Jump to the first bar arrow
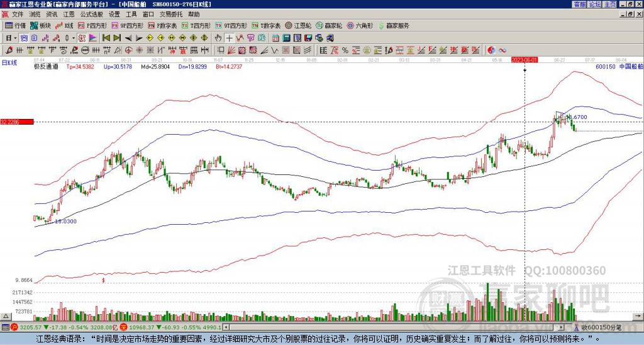Screen dimensions: 644x345 point(106,38)
